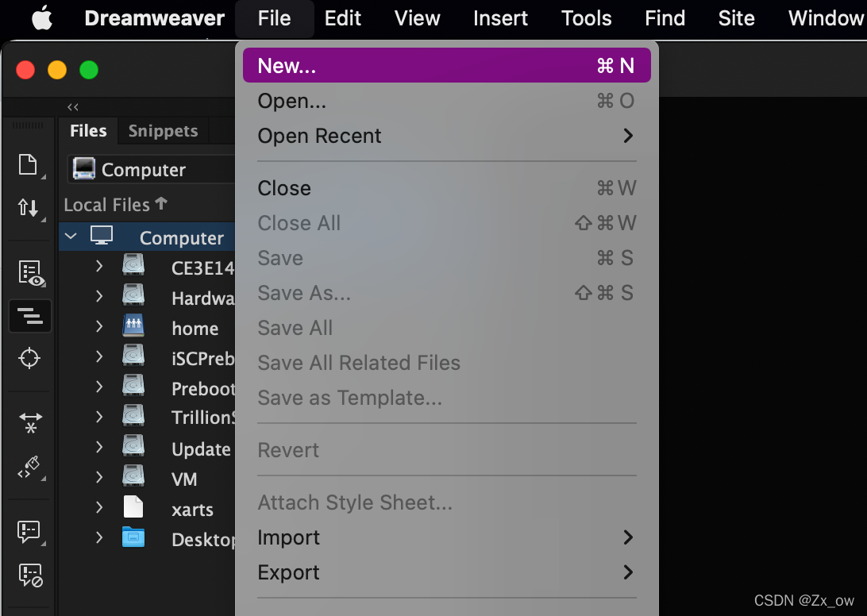Select the Computer monitor icon in tree

(x=102, y=236)
